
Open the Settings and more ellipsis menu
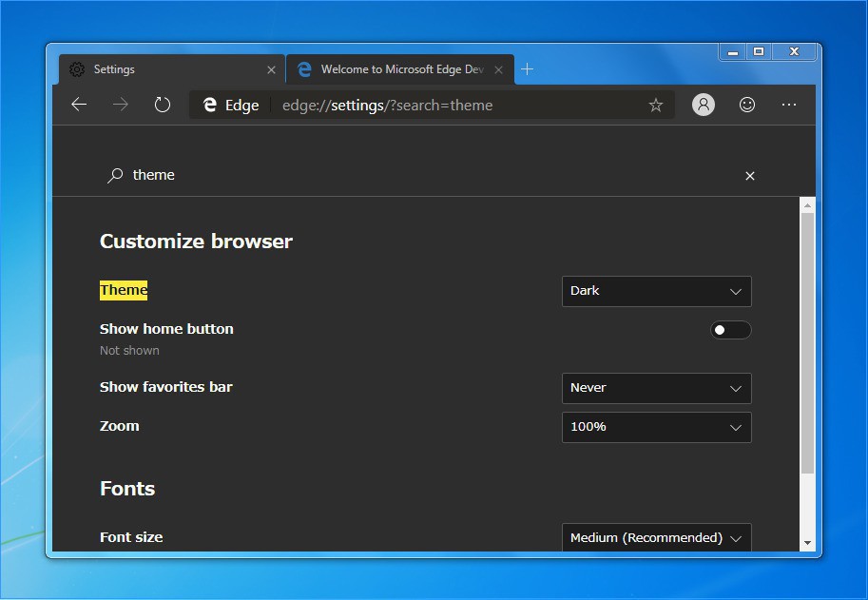tap(789, 105)
